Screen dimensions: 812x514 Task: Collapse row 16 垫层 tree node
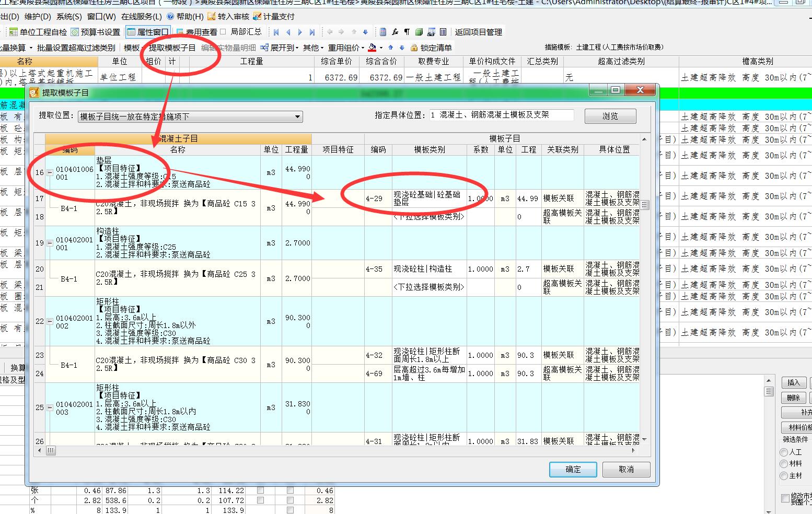(x=50, y=172)
